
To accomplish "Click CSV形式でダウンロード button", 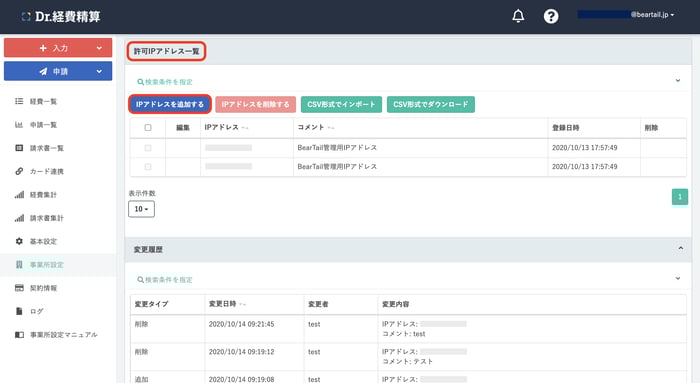I will 431,104.
